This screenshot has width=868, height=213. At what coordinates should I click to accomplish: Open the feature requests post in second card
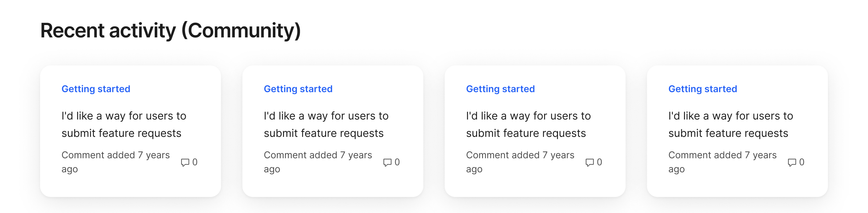[x=326, y=125]
